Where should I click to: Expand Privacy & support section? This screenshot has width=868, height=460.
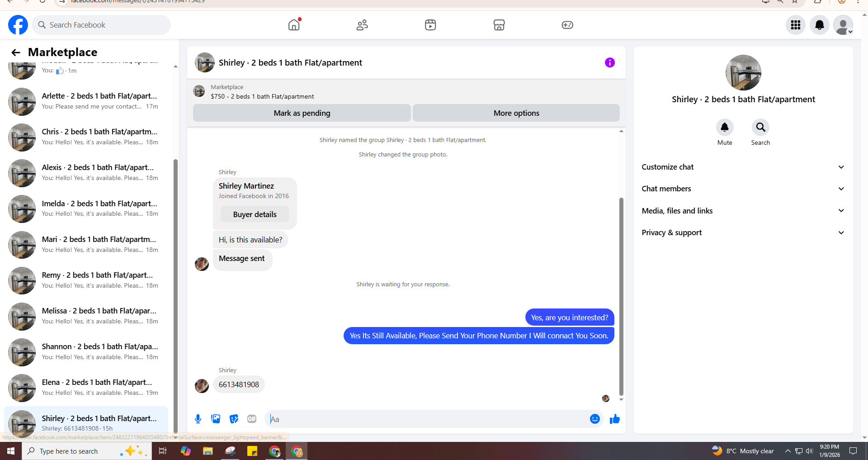743,232
